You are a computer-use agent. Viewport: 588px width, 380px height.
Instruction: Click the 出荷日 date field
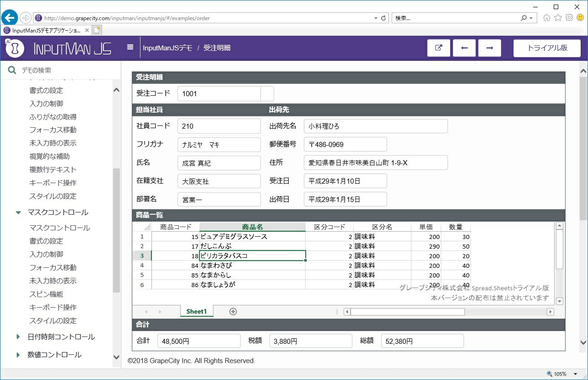click(345, 199)
